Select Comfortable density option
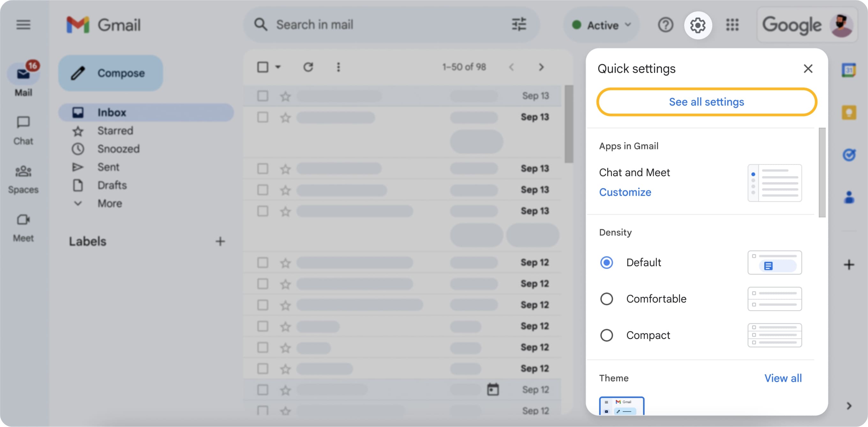 click(x=607, y=299)
